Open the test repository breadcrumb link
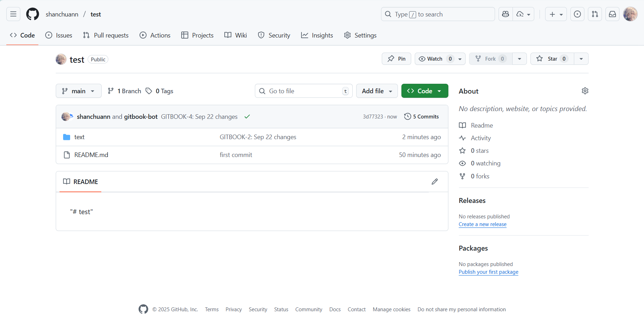 pyautogui.click(x=96, y=14)
